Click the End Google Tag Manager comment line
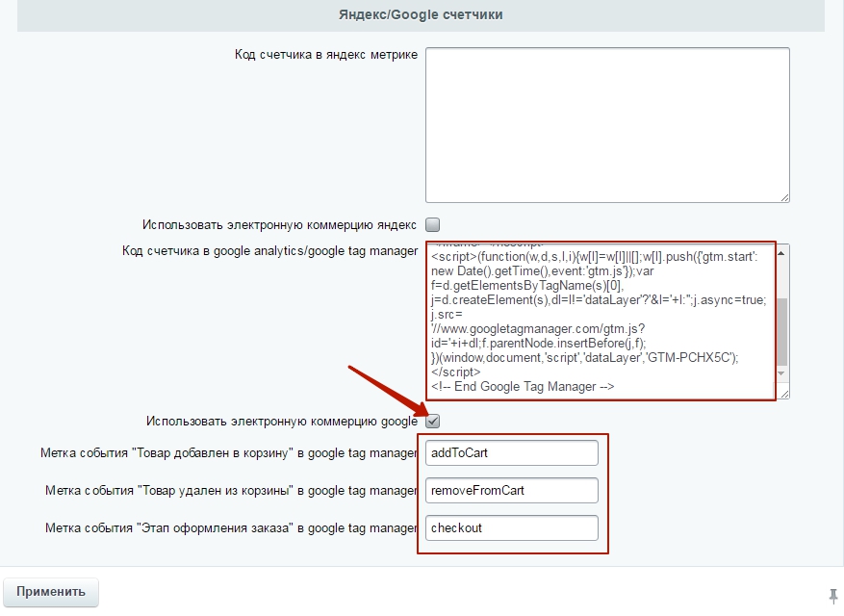844x616 pixels. click(523, 387)
